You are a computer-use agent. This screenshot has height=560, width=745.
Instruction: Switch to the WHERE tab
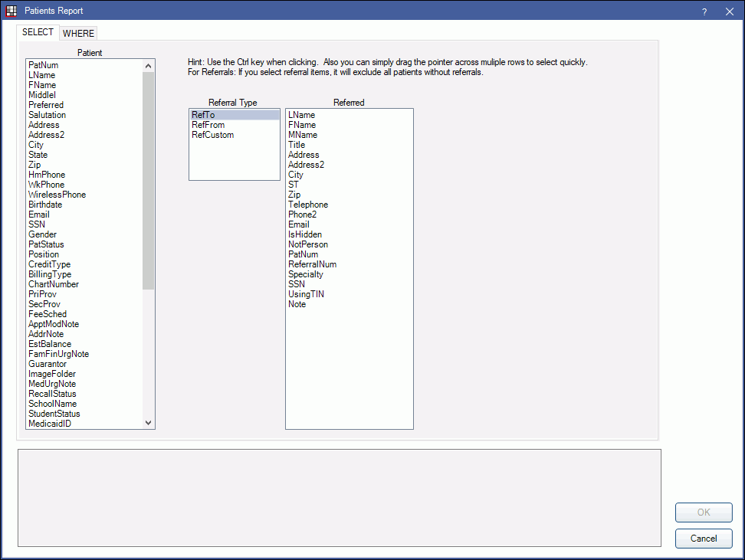point(78,33)
